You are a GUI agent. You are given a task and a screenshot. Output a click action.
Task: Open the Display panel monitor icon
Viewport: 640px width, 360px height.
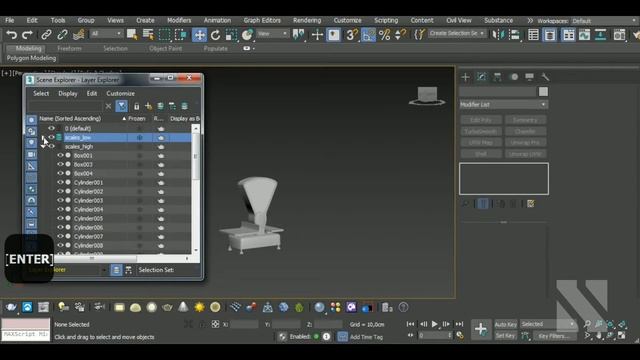tap(529, 77)
